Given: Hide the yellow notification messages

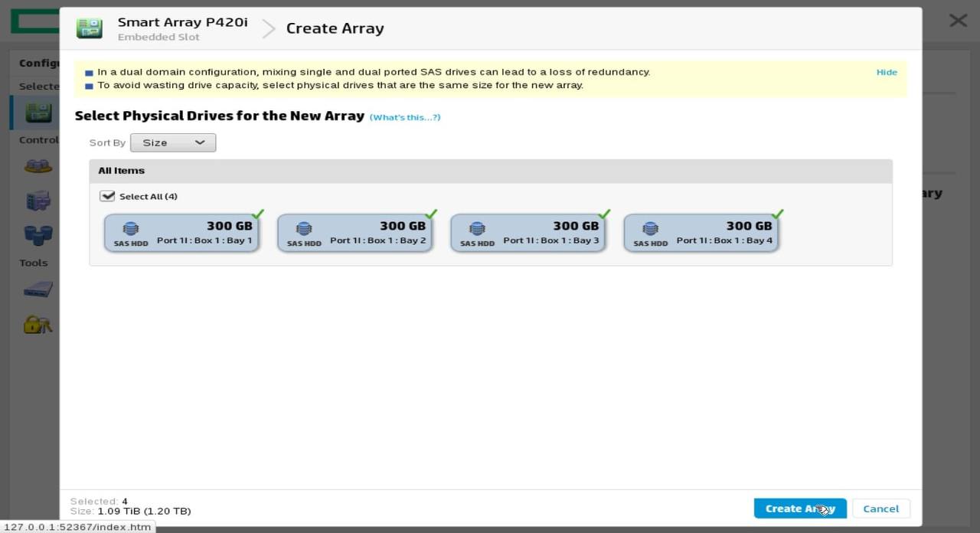Looking at the screenshot, I should click(887, 72).
